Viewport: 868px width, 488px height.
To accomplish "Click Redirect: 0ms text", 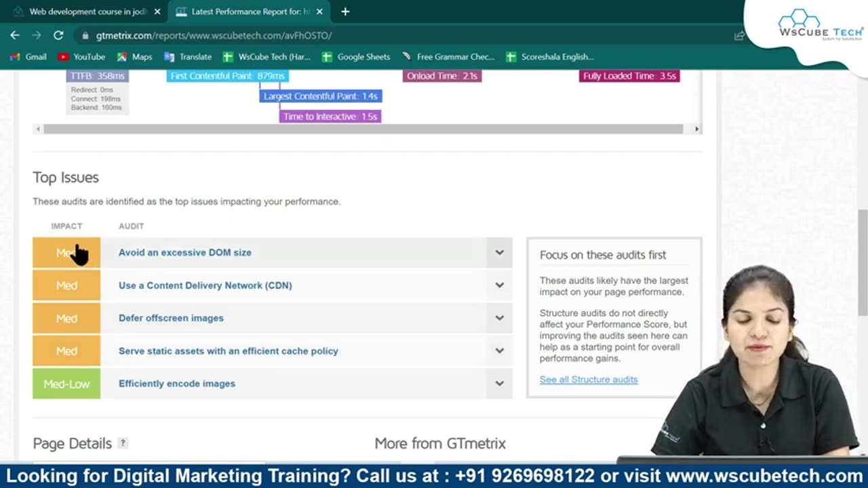I will pos(92,89).
